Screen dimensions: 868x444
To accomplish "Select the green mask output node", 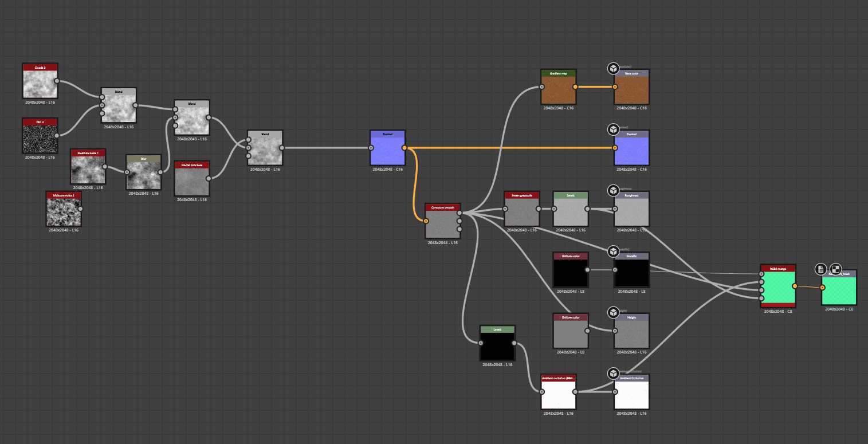I will pos(839,288).
